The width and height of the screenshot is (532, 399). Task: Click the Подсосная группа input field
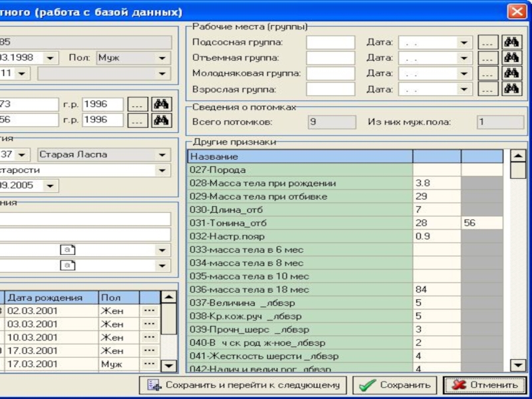[x=330, y=42]
